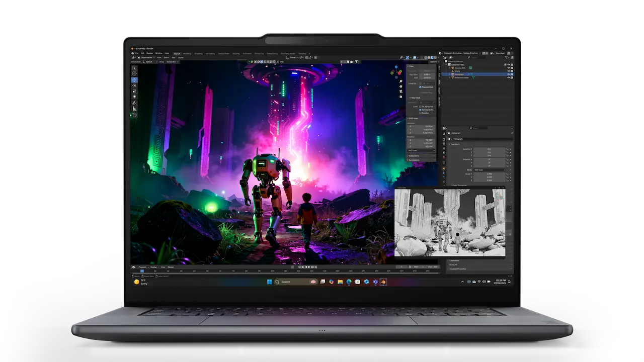Open the Object Mode dropdown
The height and width of the screenshot is (362, 644).
[146, 57]
